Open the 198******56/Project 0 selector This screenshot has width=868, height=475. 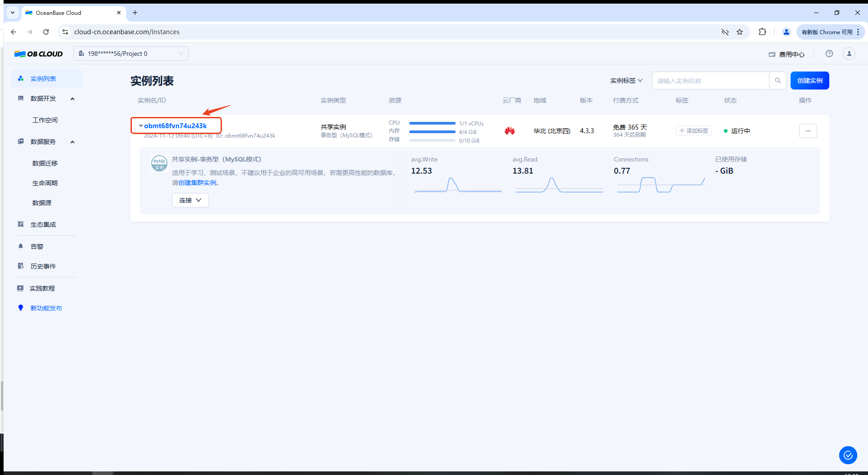(131, 54)
